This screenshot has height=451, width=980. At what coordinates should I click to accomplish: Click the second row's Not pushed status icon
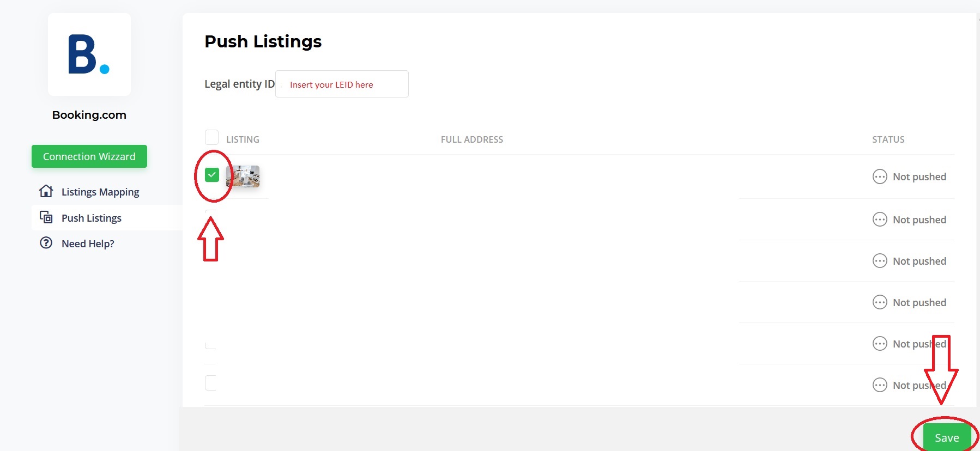880,220
